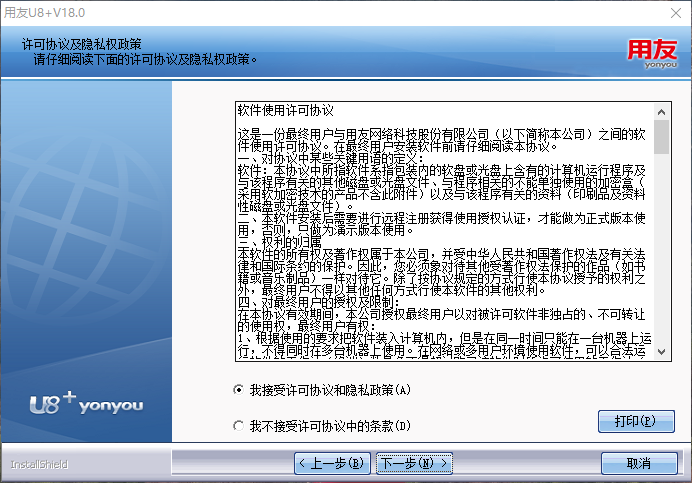Screen dimensions: 692x483
Task: Click the 用友U8+V18.0 window title text
Action: pyautogui.click(x=44, y=13)
